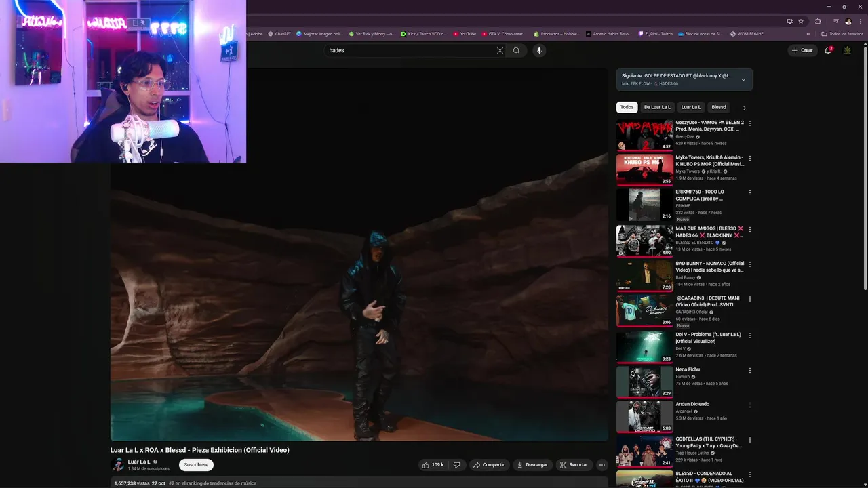Screen dimensions: 868x488
Task: Open the Bloc de notas bookmark
Action: [701, 33]
